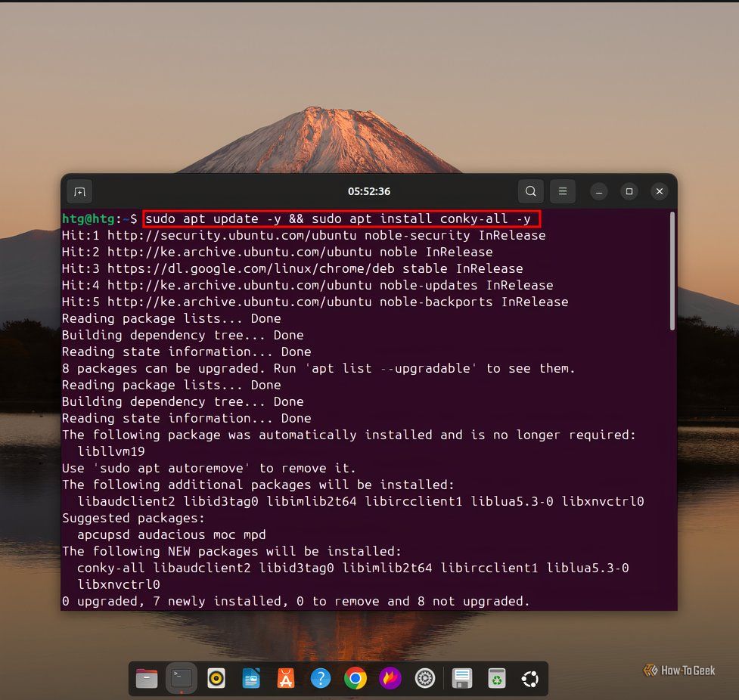Open Ubuntu App Center from the dock
This screenshot has height=700, width=739.
click(x=286, y=678)
